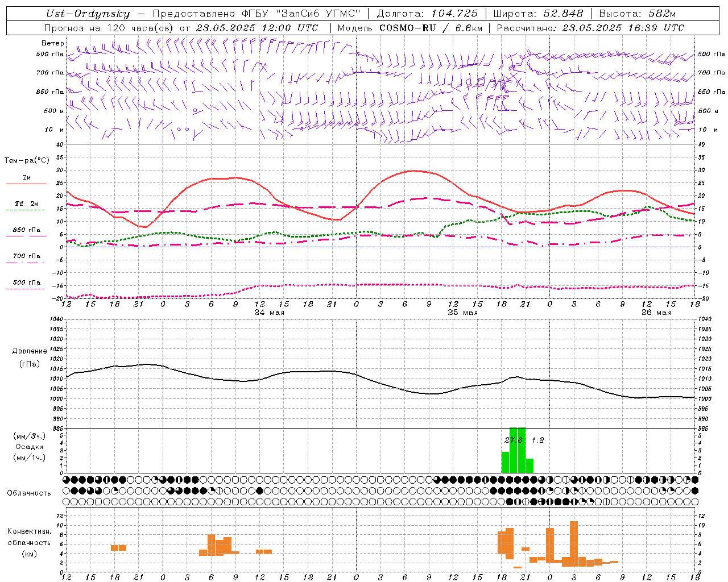
Task: Click the '(мм/3ч.)' precipitation unit label
Action: click(x=29, y=436)
